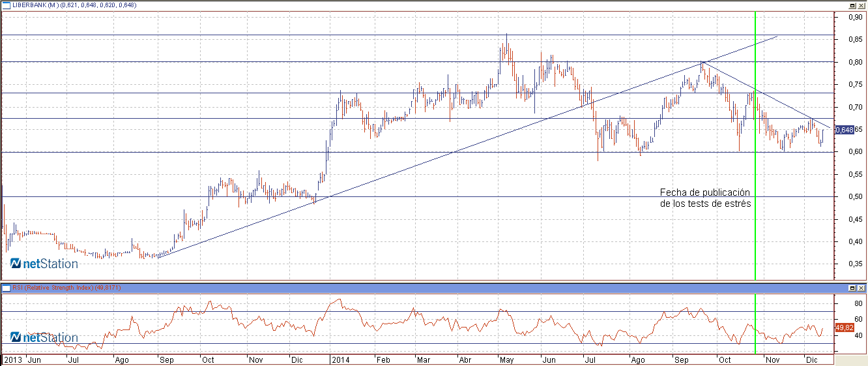Maximize the RSI indicator panel
Image resolution: width=868 pixels, height=366 pixels.
(852, 288)
